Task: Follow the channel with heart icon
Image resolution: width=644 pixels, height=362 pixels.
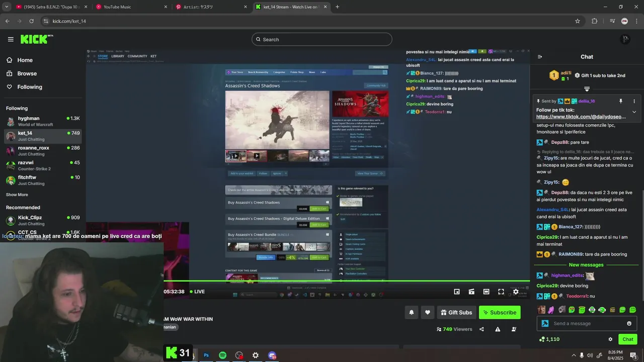Action: tap(428, 312)
